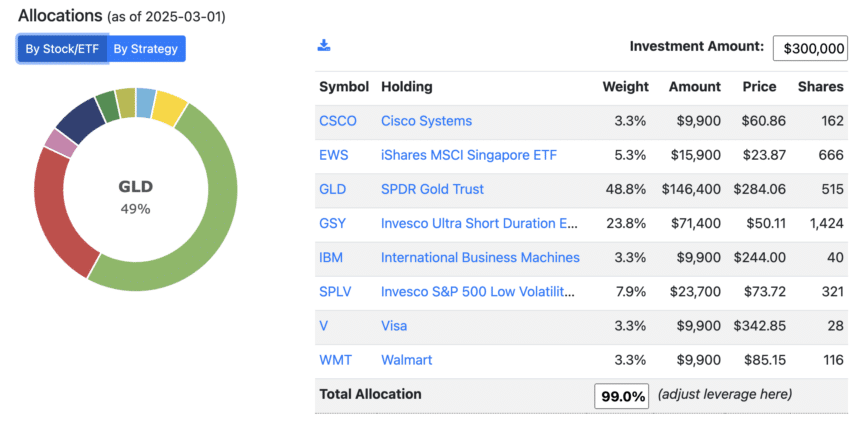860x421 pixels.
Task: Edit the Investment Amount field
Action: click(x=810, y=49)
